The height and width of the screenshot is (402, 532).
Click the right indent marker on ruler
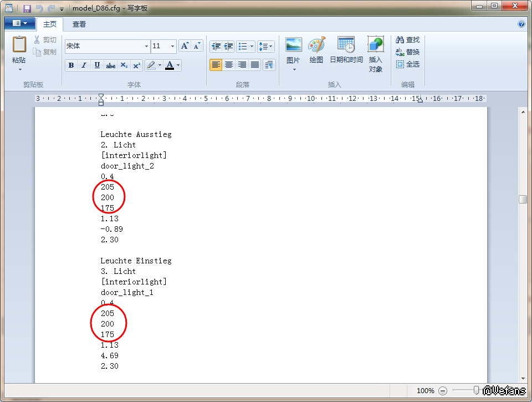(420, 100)
